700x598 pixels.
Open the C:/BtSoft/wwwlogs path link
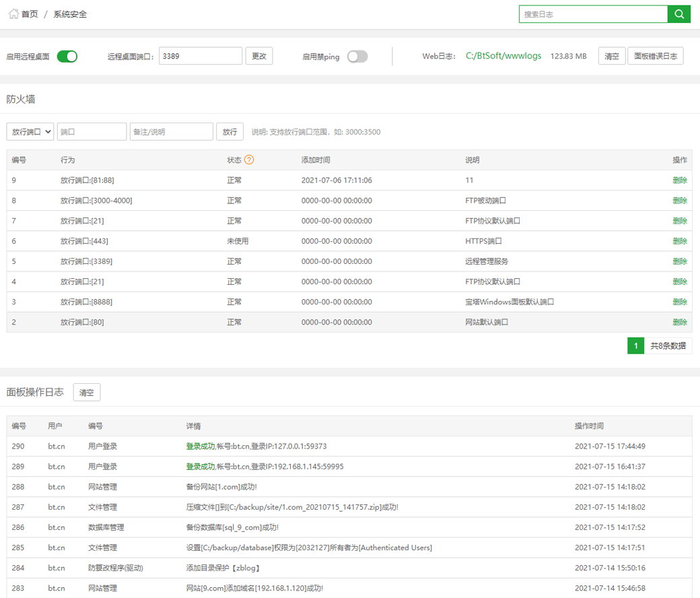click(503, 57)
